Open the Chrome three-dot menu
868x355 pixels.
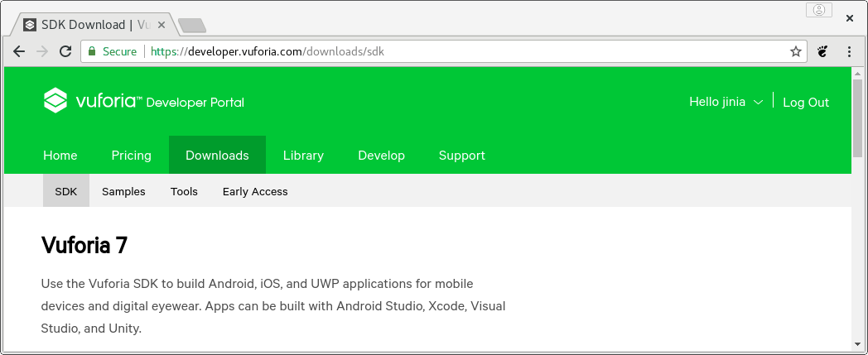[849, 51]
